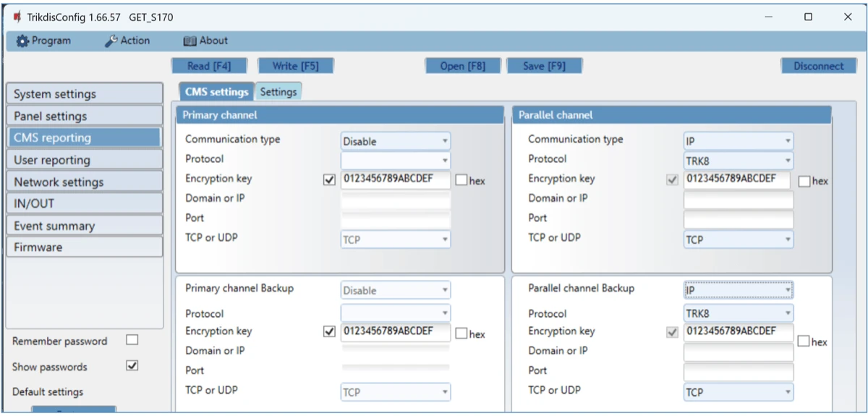Screen dimensions: 868x416
Task: Click the Read [F4] button
Action: (x=209, y=66)
